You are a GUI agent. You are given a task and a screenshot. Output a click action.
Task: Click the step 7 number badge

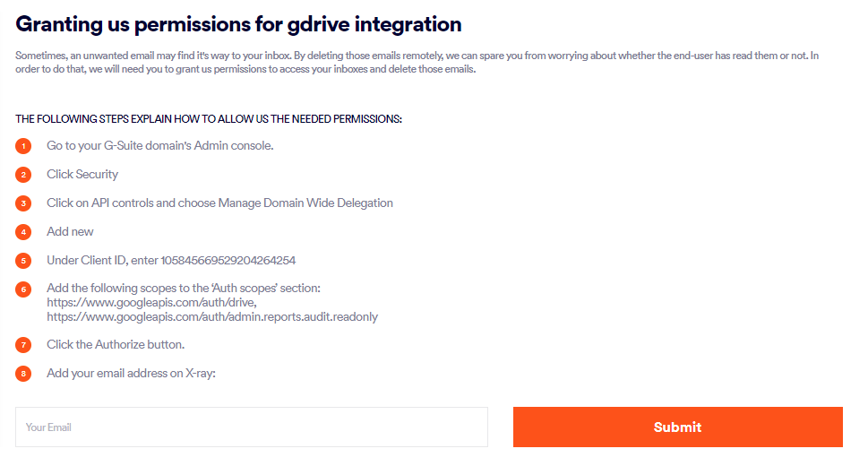coord(23,345)
